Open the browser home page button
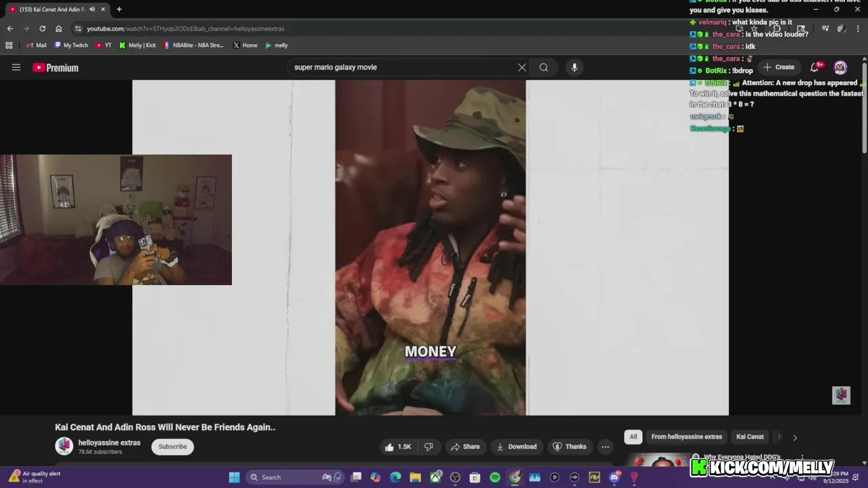The width and height of the screenshot is (868, 488). pyautogui.click(x=58, y=28)
